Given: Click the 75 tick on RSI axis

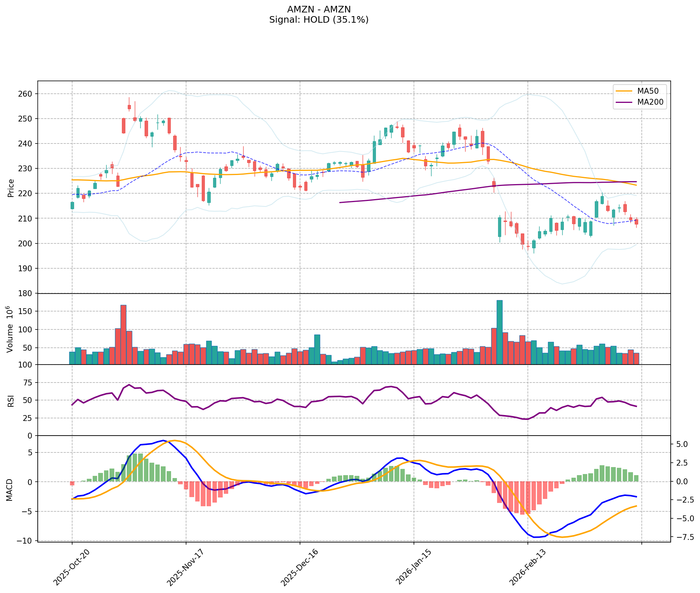Looking at the screenshot, I should pos(28,383).
